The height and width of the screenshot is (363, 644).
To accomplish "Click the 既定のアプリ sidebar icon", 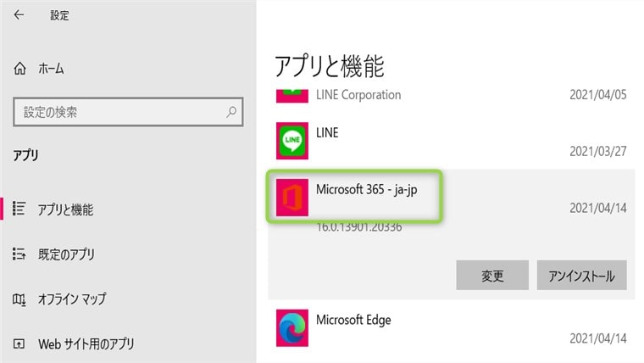I will coord(19,254).
